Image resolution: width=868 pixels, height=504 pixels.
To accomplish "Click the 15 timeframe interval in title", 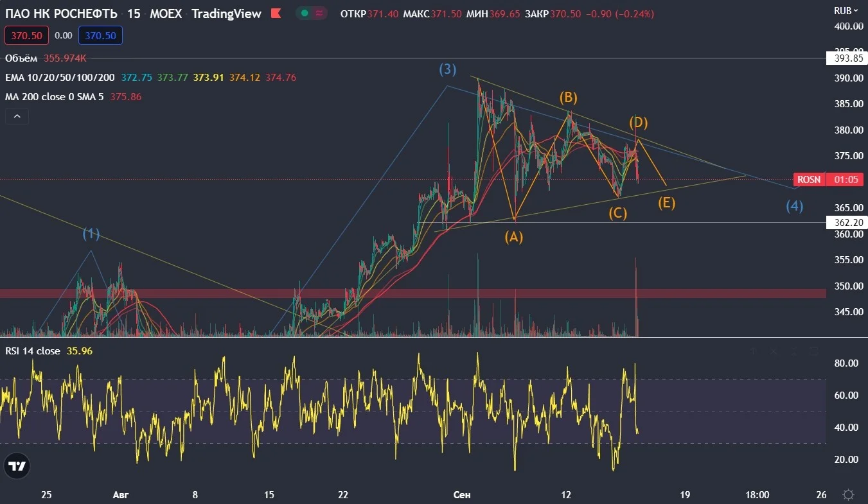I will 134,13.
